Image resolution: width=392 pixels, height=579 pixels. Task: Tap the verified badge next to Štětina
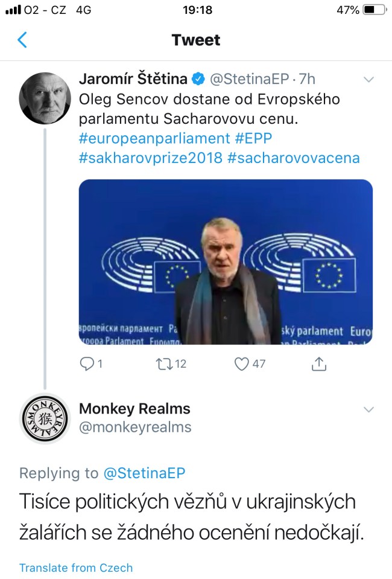point(198,79)
